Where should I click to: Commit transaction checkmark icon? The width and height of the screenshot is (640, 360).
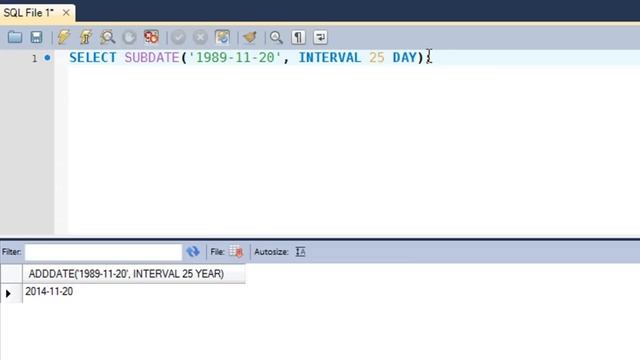(178, 38)
